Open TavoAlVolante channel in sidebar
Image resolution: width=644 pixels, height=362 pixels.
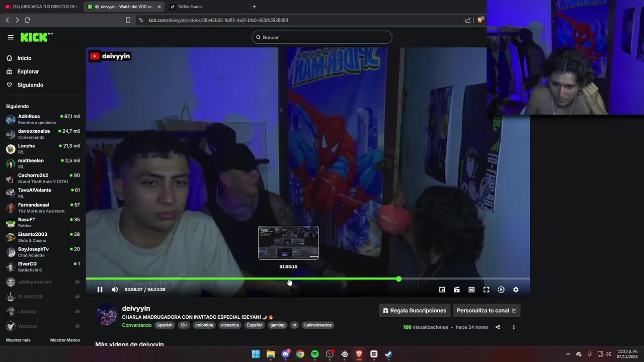(43, 193)
